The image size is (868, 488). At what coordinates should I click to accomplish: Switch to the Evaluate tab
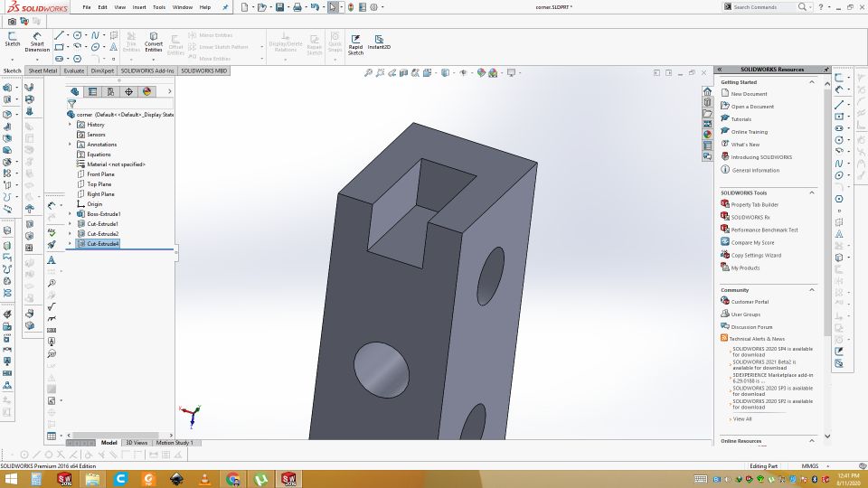click(73, 70)
